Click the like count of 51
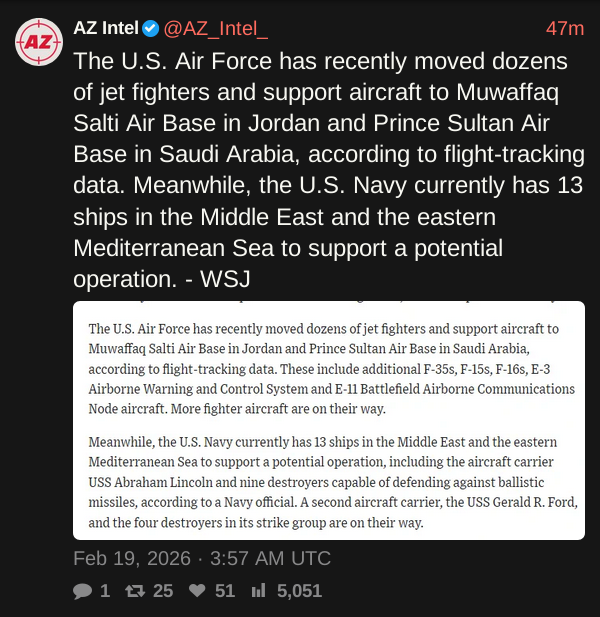 [225, 591]
